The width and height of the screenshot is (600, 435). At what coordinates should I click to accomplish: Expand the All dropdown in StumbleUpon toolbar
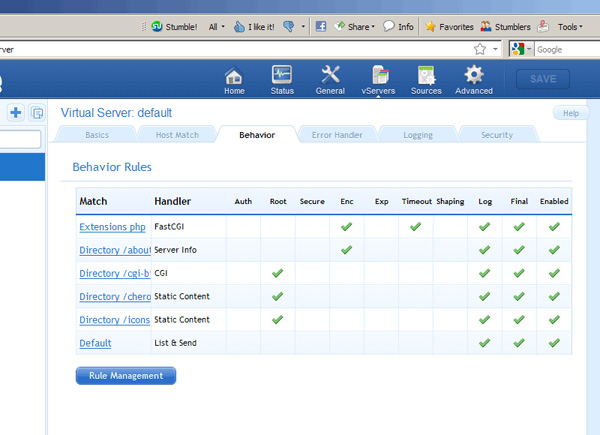[216, 27]
